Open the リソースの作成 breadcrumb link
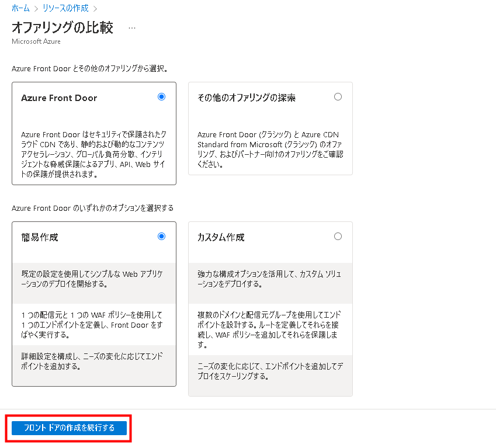Screen dimensions: 496x448 [65, 8]
